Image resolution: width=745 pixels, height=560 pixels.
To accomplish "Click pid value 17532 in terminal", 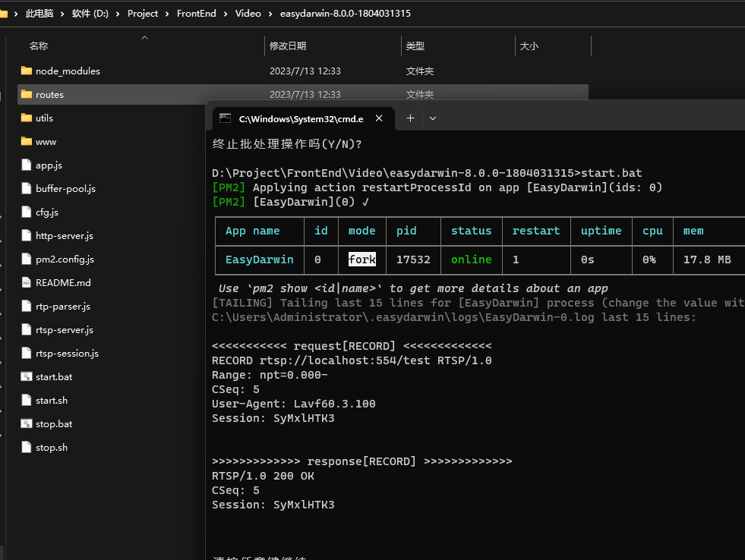I will [413, 260].
